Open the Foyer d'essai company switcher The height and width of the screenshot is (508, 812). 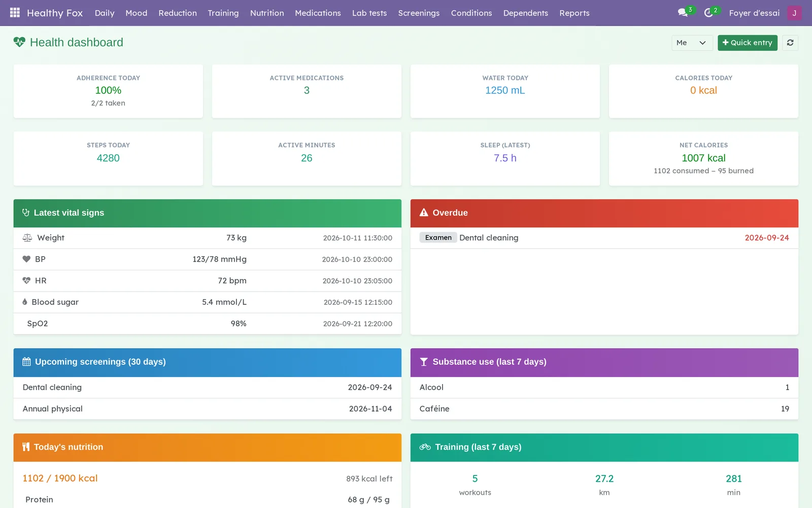point(754,13)
